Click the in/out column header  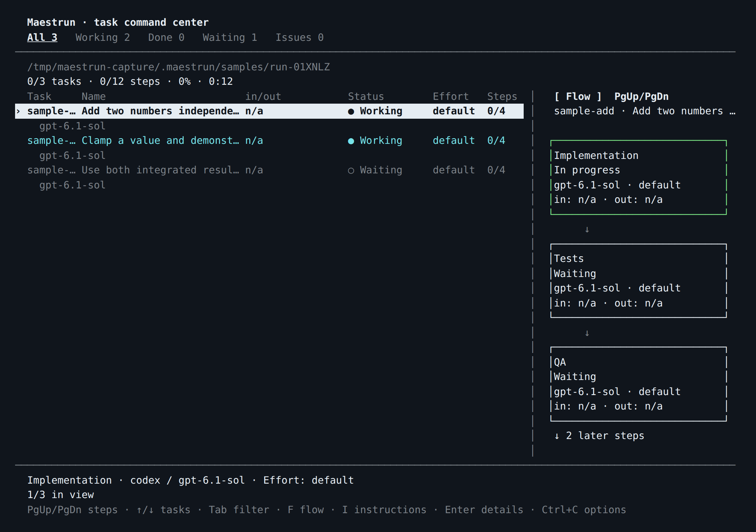tap(263, 96)
